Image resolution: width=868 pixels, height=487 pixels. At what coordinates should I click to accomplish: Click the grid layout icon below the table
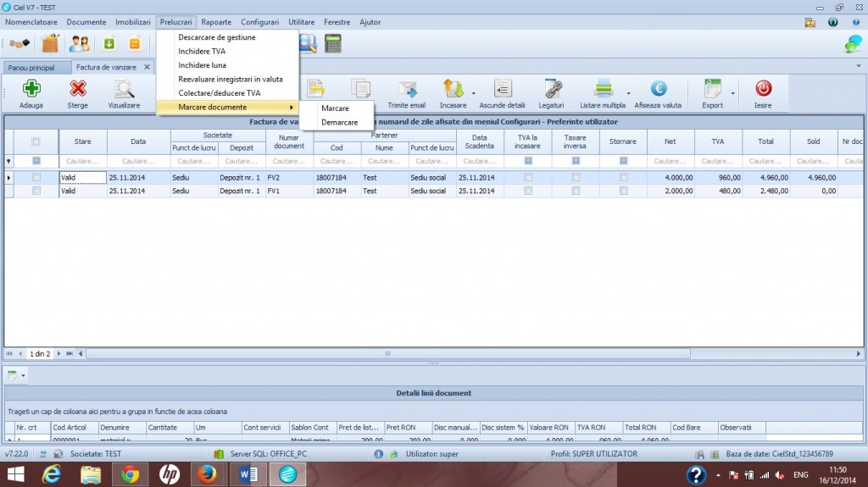(x=12, y=375)
